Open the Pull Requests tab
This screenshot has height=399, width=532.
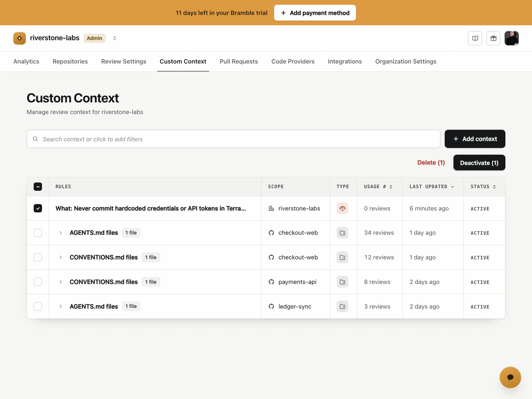[x=239, y=62]
